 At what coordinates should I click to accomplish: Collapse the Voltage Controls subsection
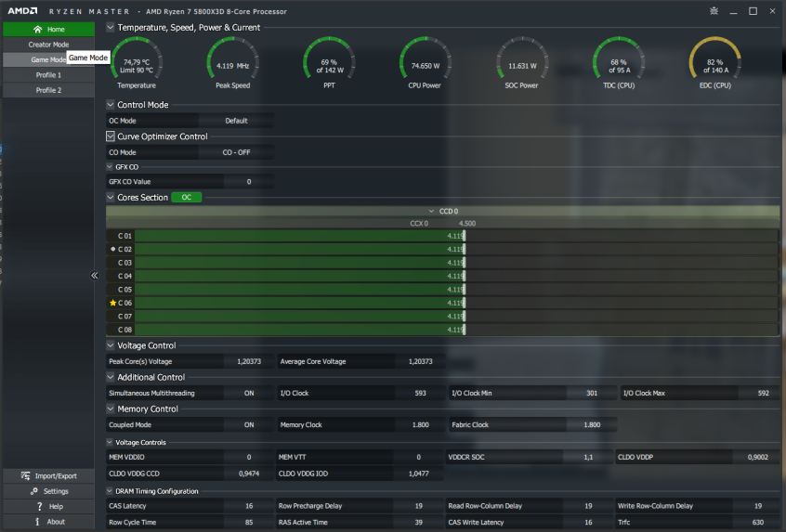click(110, 442)
